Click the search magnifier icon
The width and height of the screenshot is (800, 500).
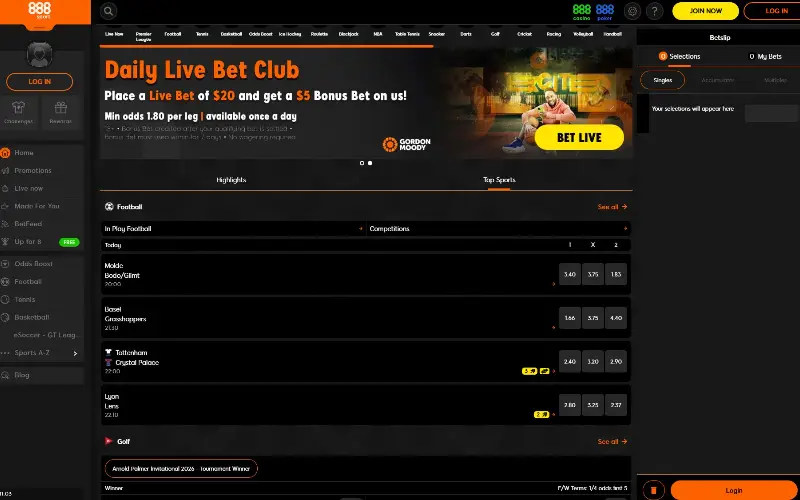pos(108,11)
